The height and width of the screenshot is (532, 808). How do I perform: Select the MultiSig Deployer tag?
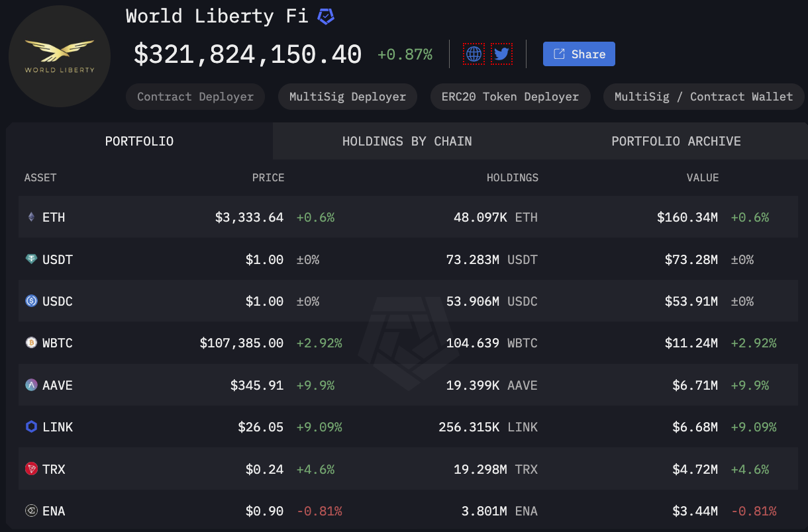[348, 97]
